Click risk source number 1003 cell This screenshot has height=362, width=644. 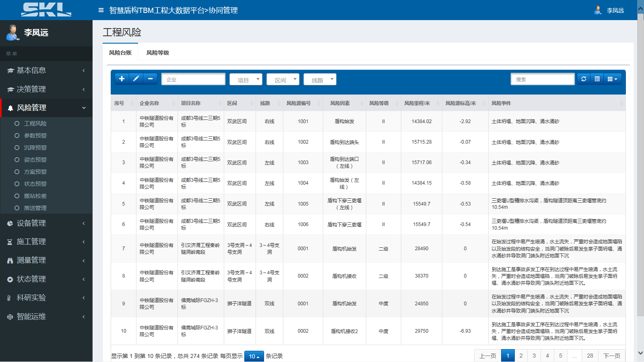(303, 162)
